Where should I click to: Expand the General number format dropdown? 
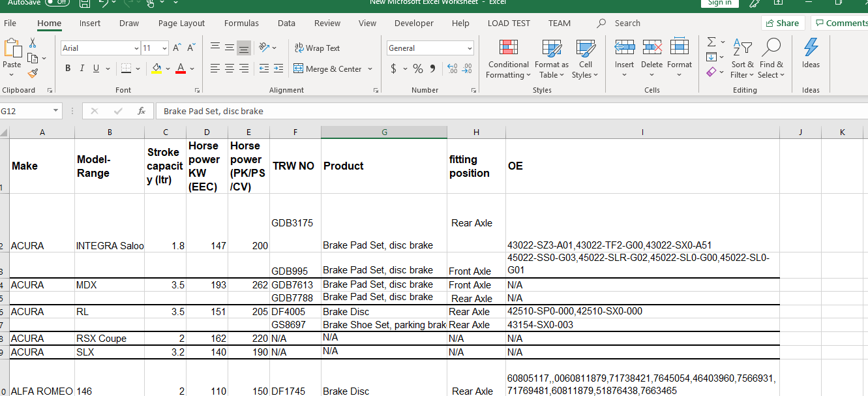[470, 48]
